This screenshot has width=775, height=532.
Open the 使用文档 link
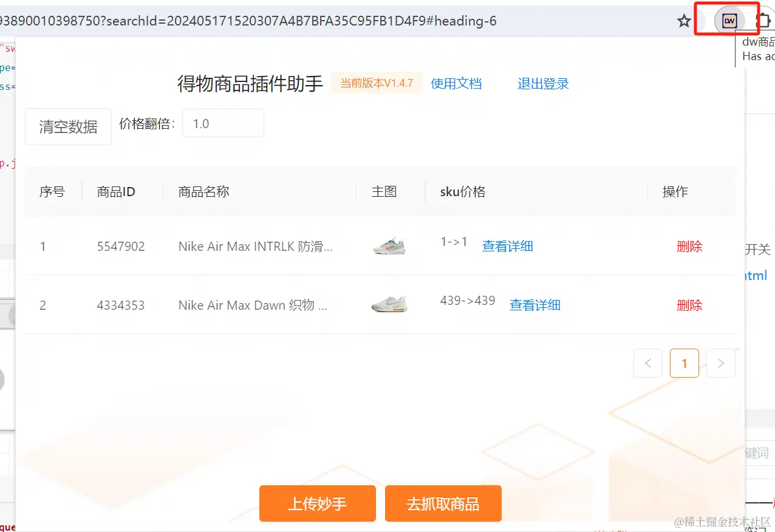click(x=456, y=83)
